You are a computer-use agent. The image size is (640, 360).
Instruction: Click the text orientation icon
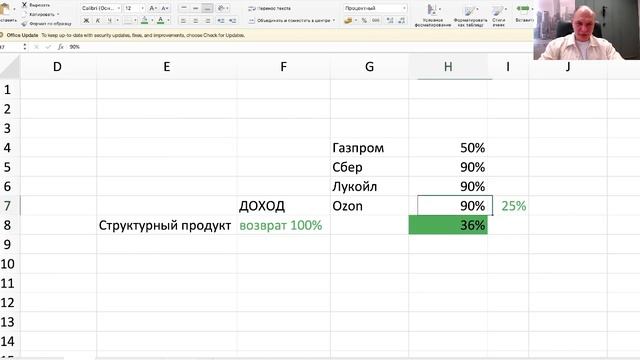[222, 8]
